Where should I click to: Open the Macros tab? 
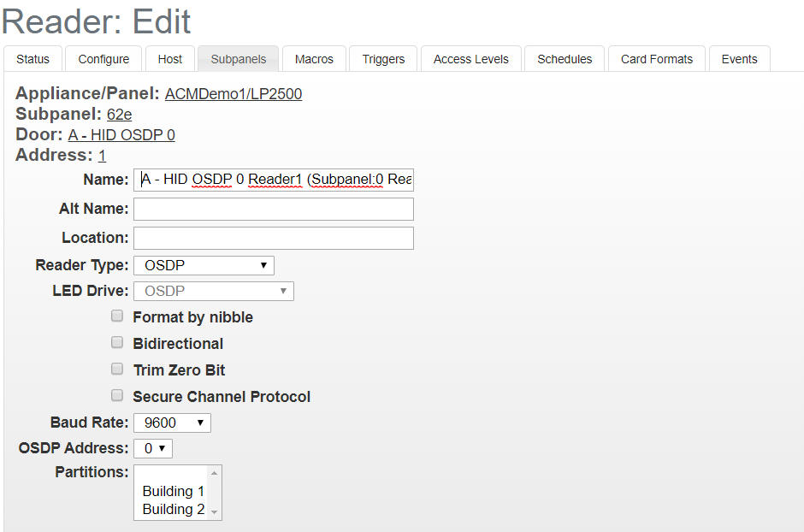coord(314,58)
